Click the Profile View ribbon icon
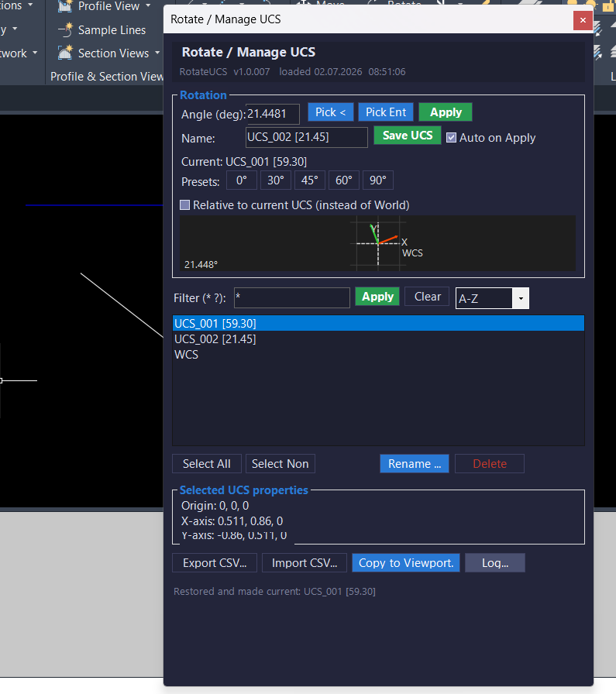Viewport: 616px width, 694px height. click(65, 6)
